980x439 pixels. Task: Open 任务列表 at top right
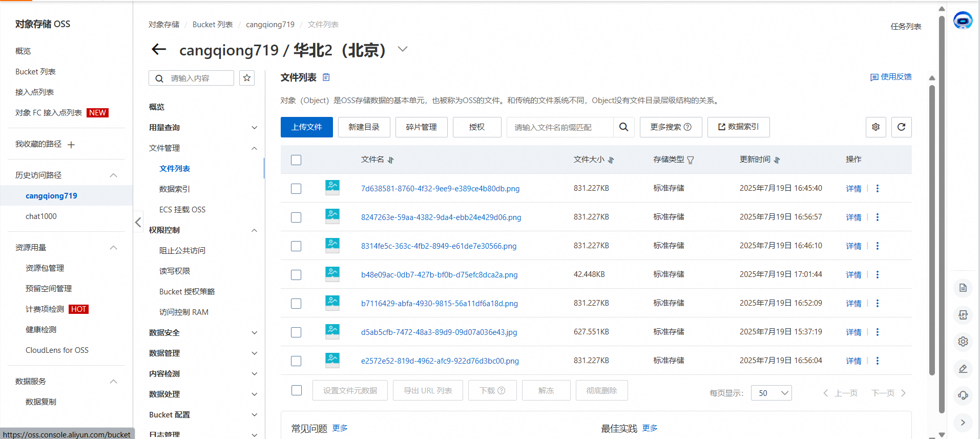pyautogui.click(x=906, y=27)
